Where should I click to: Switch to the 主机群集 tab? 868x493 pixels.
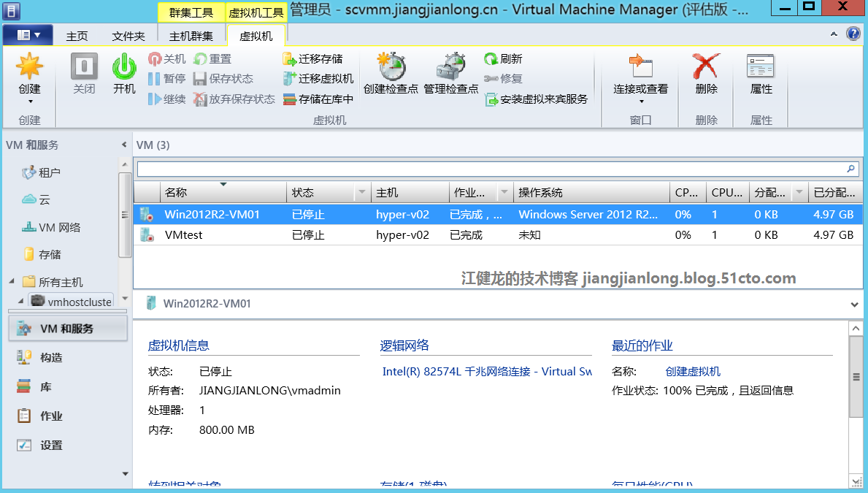click(191, 36)
